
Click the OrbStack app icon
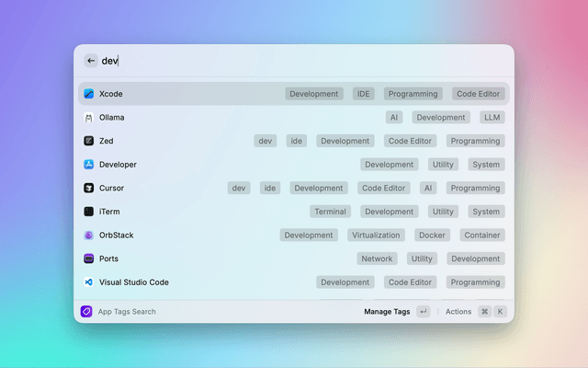(x=89, y=236)
